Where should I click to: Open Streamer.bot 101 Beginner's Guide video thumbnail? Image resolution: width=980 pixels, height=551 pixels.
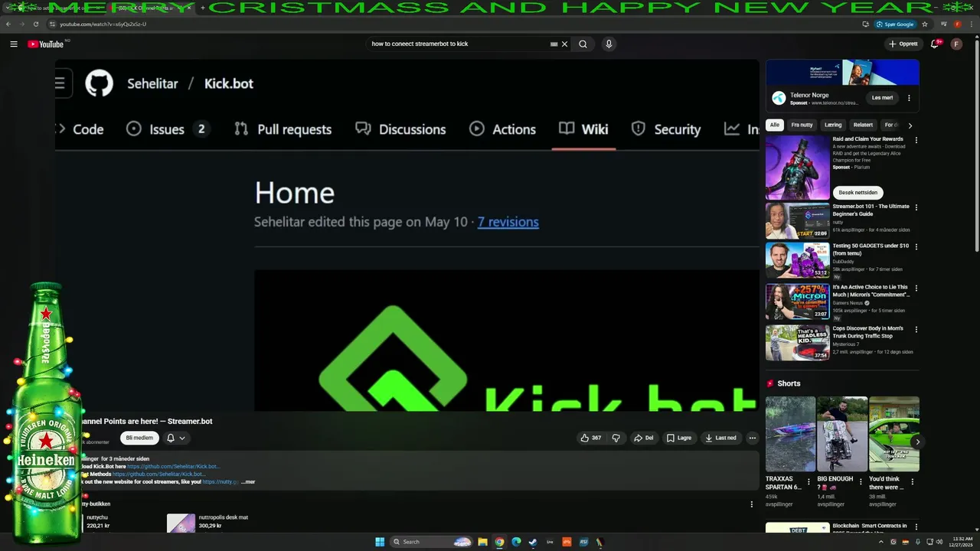[797, 220]
